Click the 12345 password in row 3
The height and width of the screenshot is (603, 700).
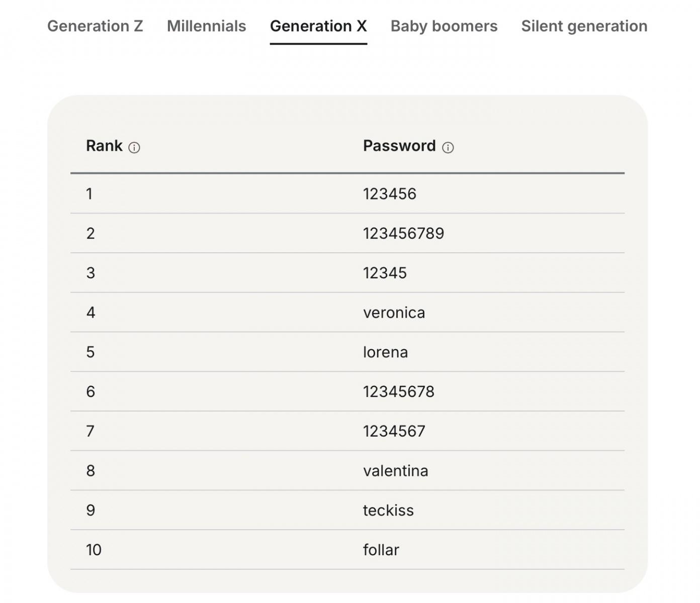pyautogui.click(x=385, y=273)
